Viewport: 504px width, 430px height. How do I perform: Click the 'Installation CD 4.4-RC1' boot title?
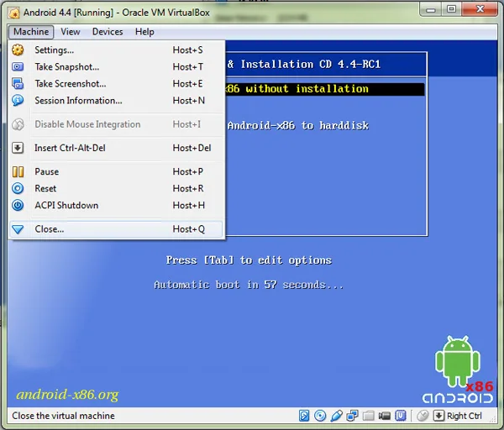click(x=311, y=65)
